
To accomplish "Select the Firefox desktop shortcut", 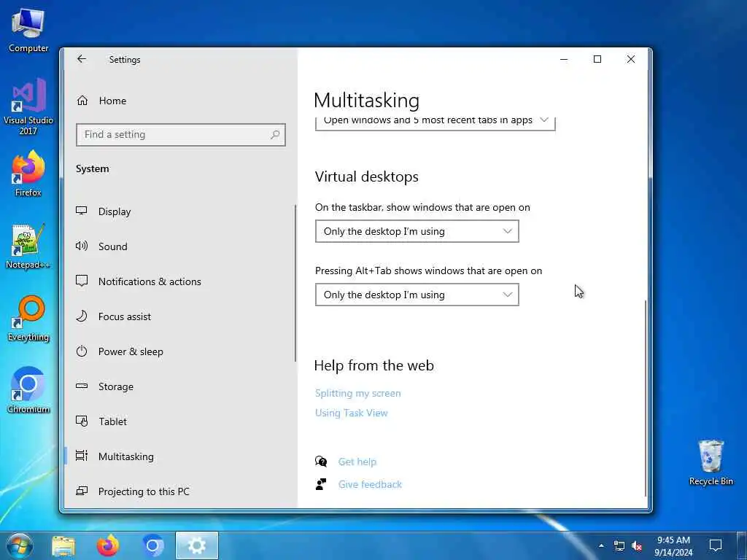I will click(x=28, y=174).
